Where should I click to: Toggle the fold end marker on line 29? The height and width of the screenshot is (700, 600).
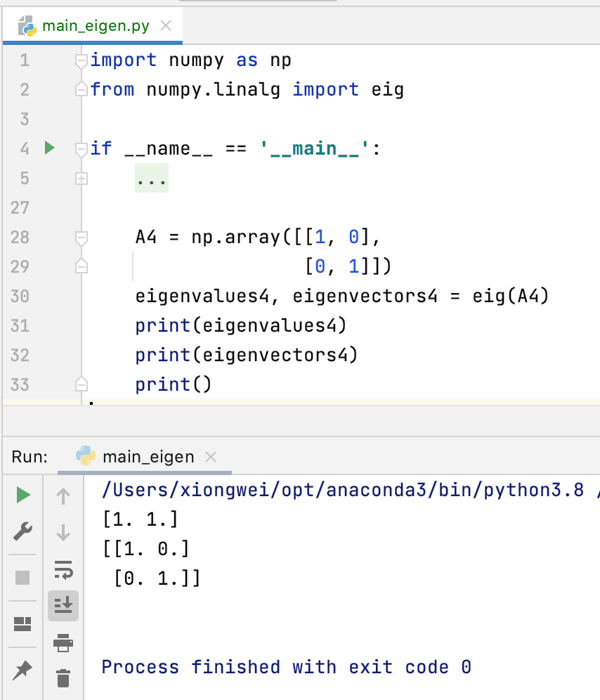tap(81, 266)
